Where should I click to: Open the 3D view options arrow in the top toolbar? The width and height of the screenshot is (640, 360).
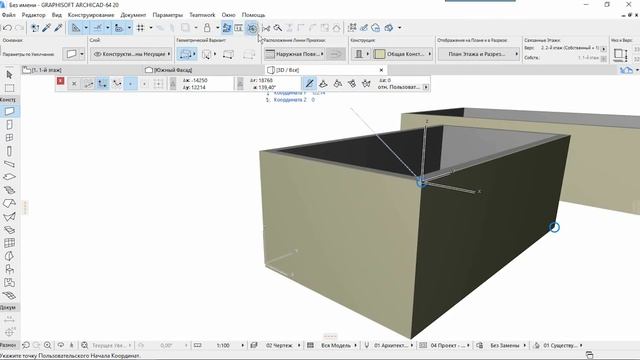[399, 28]
